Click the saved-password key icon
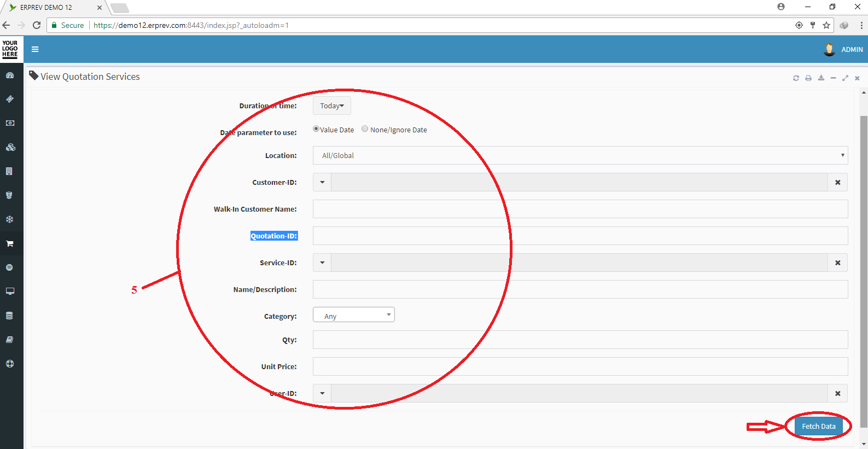The height and width of the screenshot is (449, 868). [813, 25]
